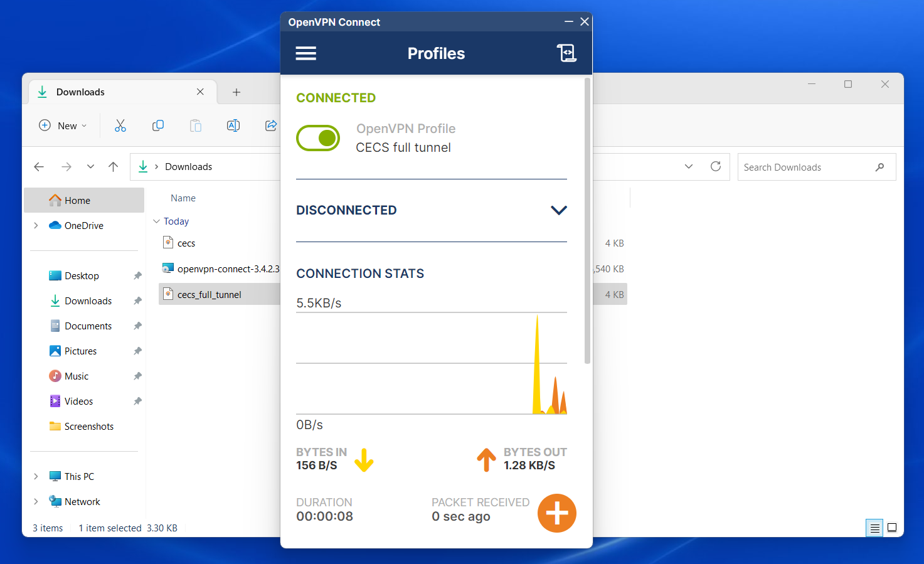Click the search magnifier icon

[879, 167]
